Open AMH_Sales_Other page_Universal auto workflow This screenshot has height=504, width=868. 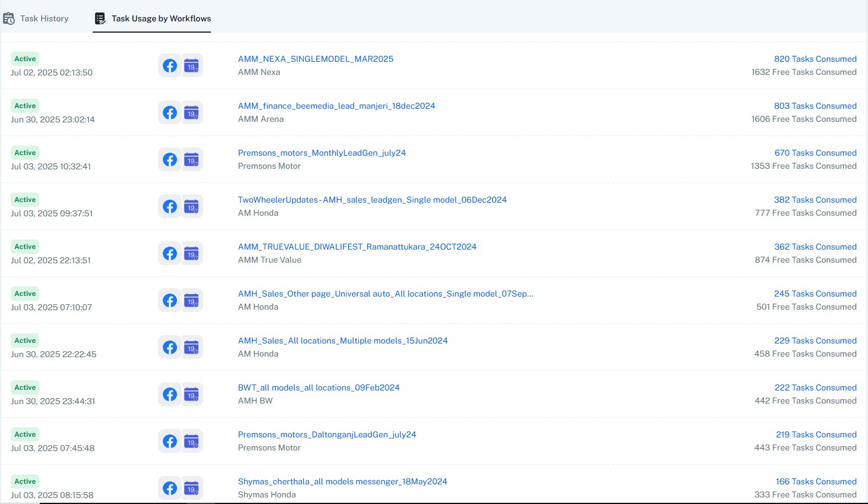pos(386,294)
